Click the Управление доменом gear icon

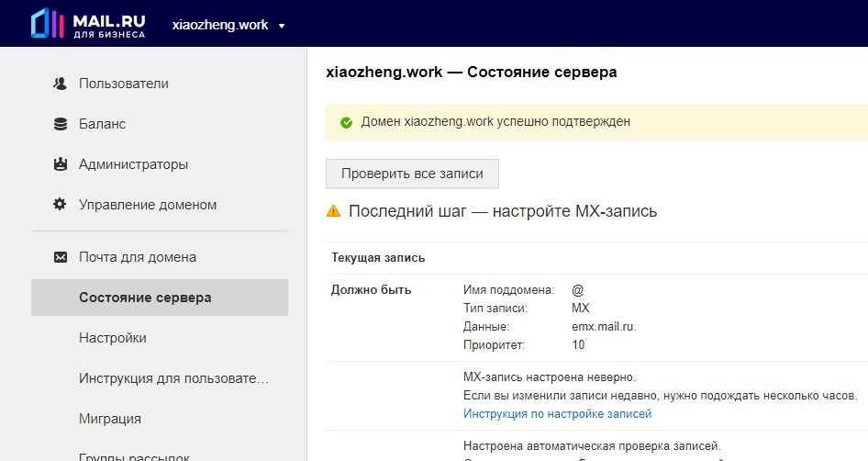click(60, 205)
